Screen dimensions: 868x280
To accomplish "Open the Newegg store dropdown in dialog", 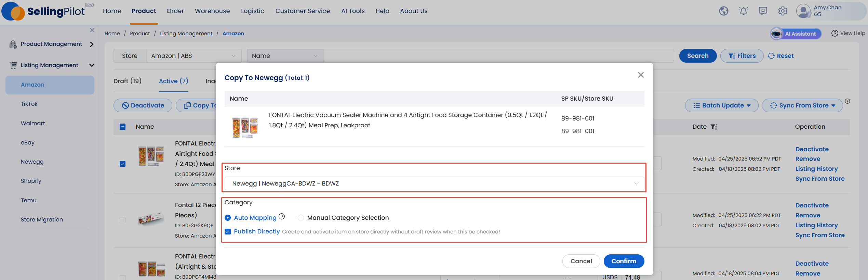I will click(434, 183).
